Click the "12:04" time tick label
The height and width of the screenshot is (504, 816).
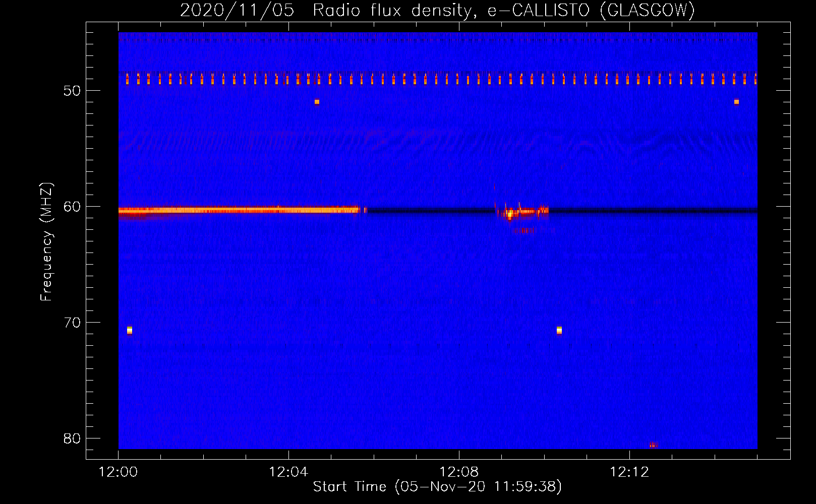click(288, 472)
